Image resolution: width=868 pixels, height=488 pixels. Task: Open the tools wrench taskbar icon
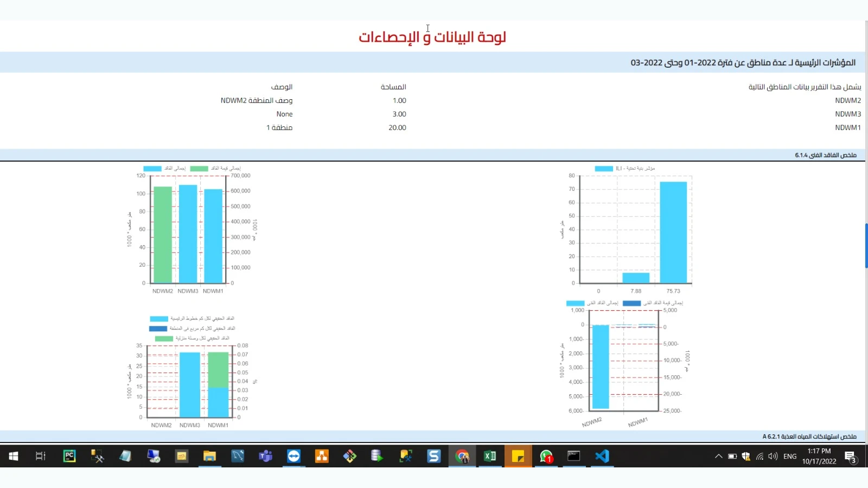[97, 456]
